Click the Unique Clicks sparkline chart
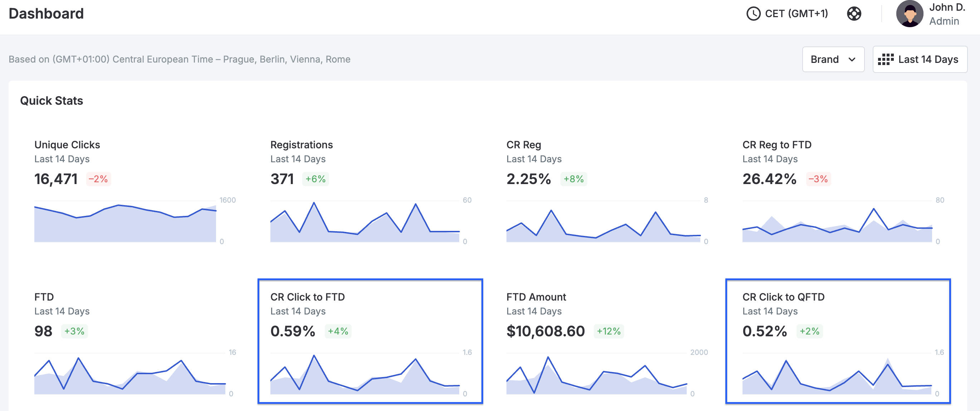Viewport: 980px width, 411px height. (x=126, y=221)
